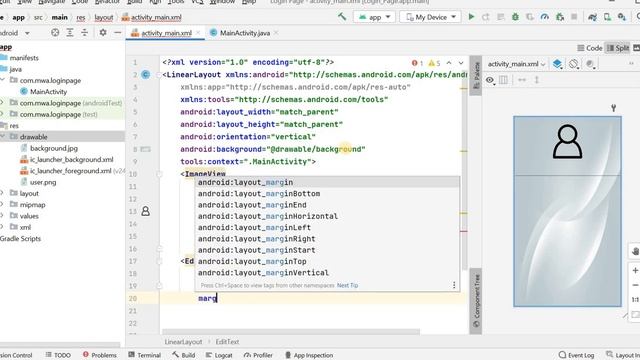This screenshot has height=360, width=640.
Task: Open the Event Log button
Action: 576,355
